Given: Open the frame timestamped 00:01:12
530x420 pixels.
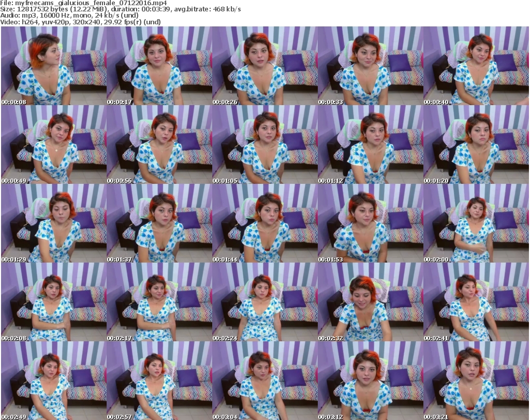Looking at the screenshot, I should [x=371, y=144].
